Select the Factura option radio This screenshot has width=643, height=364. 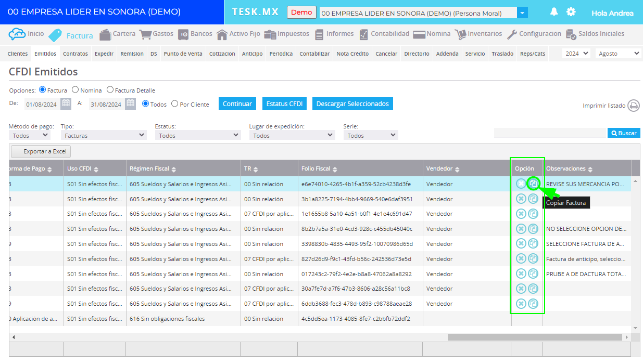tap(43, 89)
